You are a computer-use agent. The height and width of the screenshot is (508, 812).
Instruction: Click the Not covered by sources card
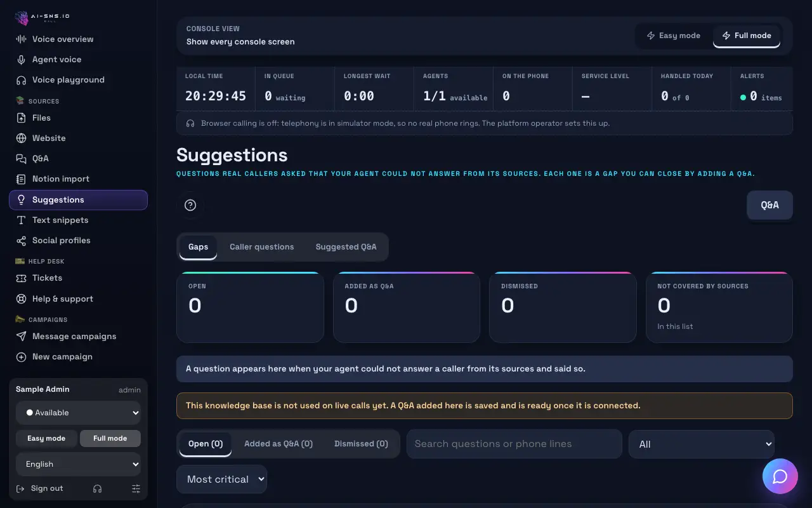click(x=719, y=307)
